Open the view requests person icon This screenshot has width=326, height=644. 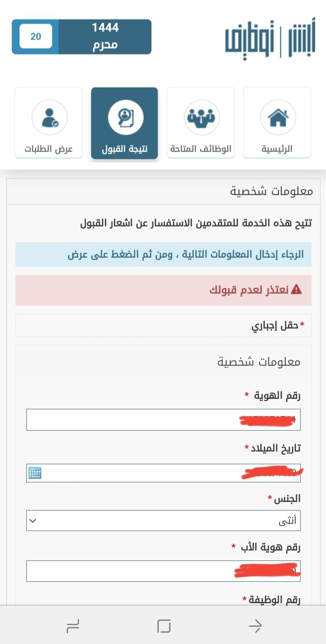click(x=49, y=118)
